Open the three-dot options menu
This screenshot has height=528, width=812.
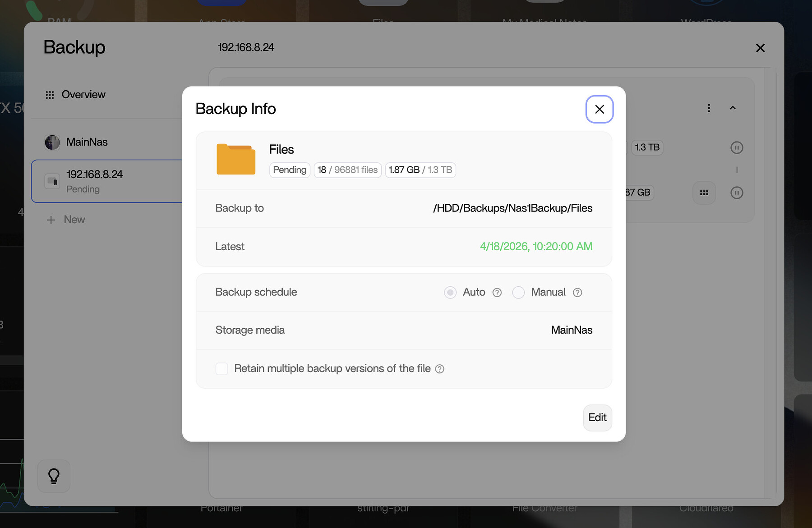[709, 108]
